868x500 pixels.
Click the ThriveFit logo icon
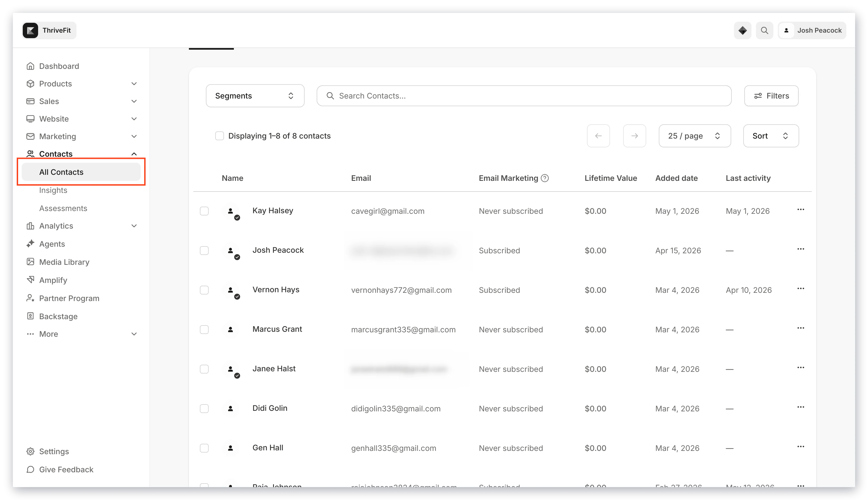pos(30,30)
